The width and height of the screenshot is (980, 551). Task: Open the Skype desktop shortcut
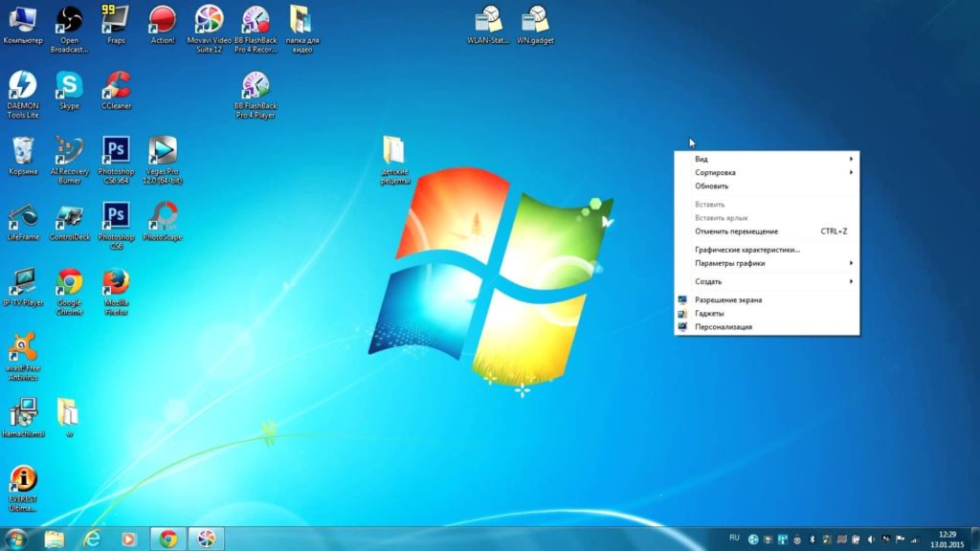(x=69, y=86)
